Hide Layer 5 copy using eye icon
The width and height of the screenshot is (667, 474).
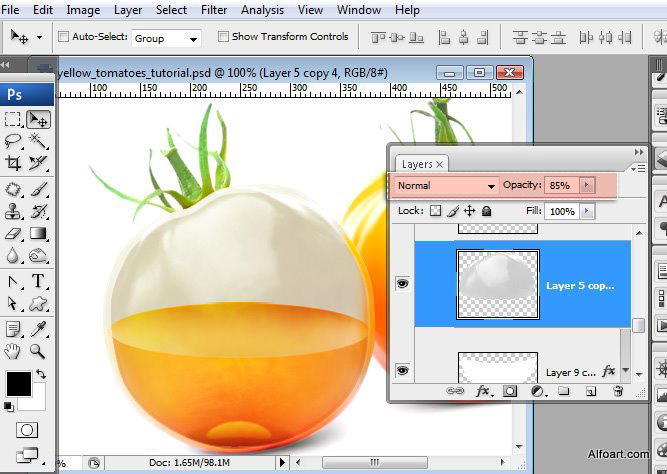pyautogui.click(x=402, y=285)
